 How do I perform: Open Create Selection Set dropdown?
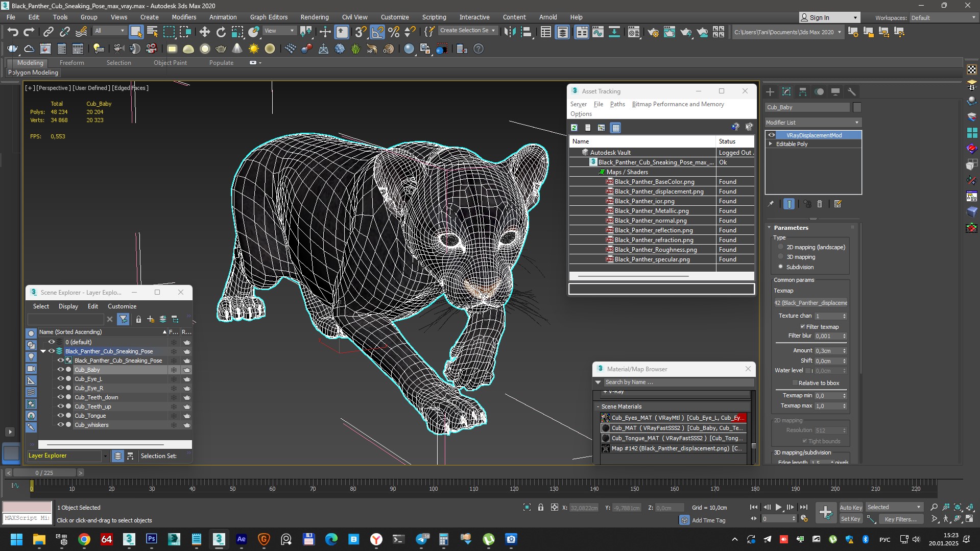click(467, 31)
